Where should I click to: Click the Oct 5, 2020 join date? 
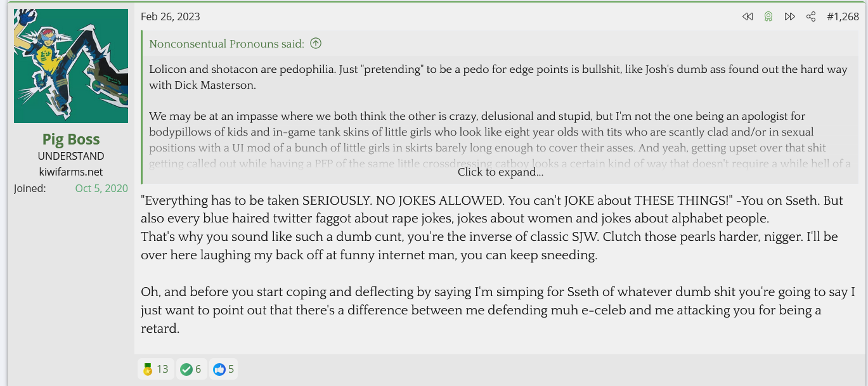point(101,188)
